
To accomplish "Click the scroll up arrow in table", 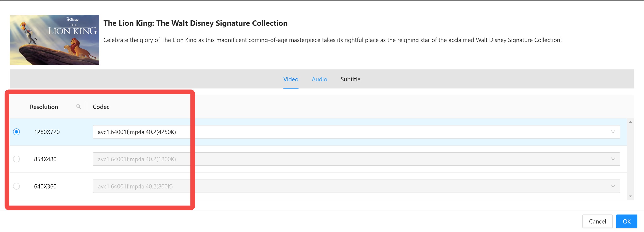I will [630, 122].
